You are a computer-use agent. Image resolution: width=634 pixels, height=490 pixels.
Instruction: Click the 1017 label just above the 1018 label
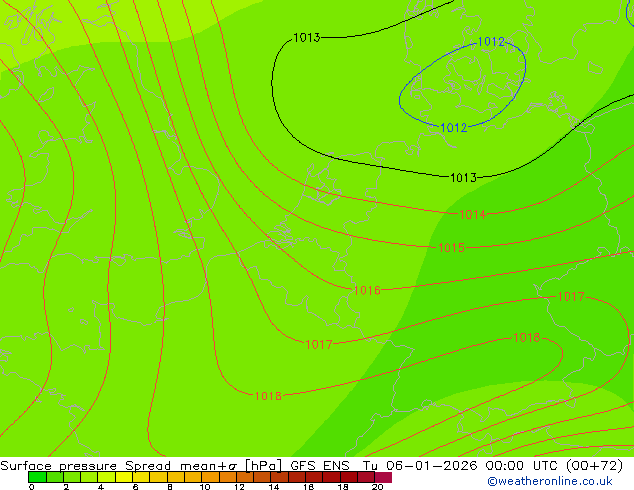pyautogui.click(x=571, y=296)
